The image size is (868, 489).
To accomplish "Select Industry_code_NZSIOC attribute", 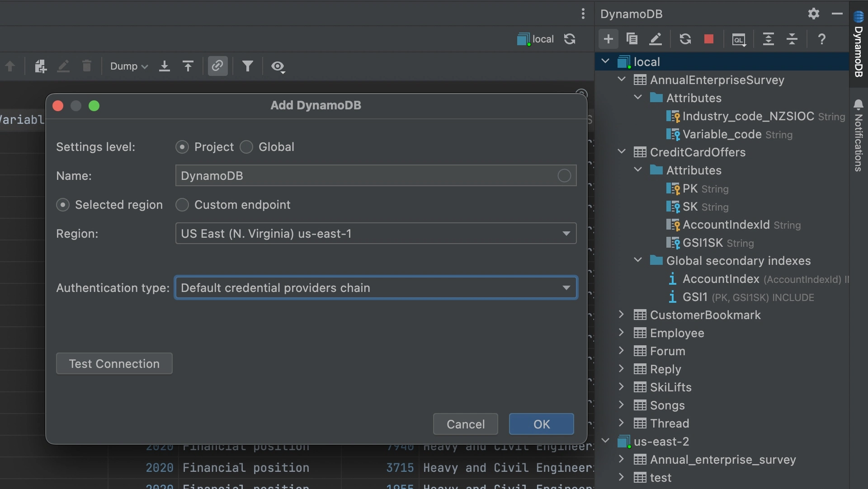I will (x=748, y=116).
